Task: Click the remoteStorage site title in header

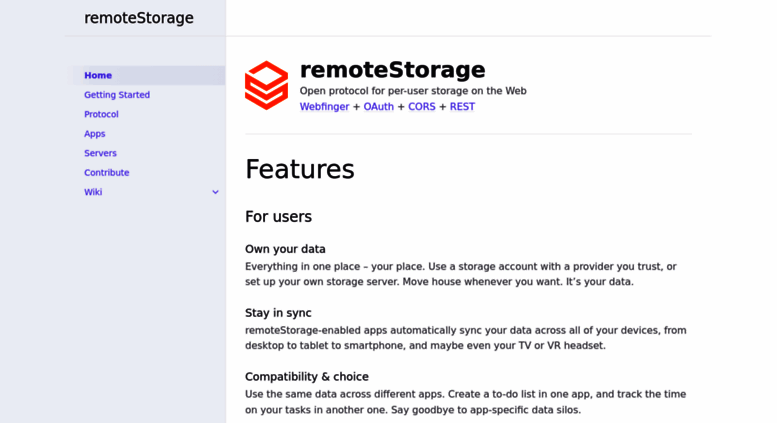Action: [x=139, y=18]
